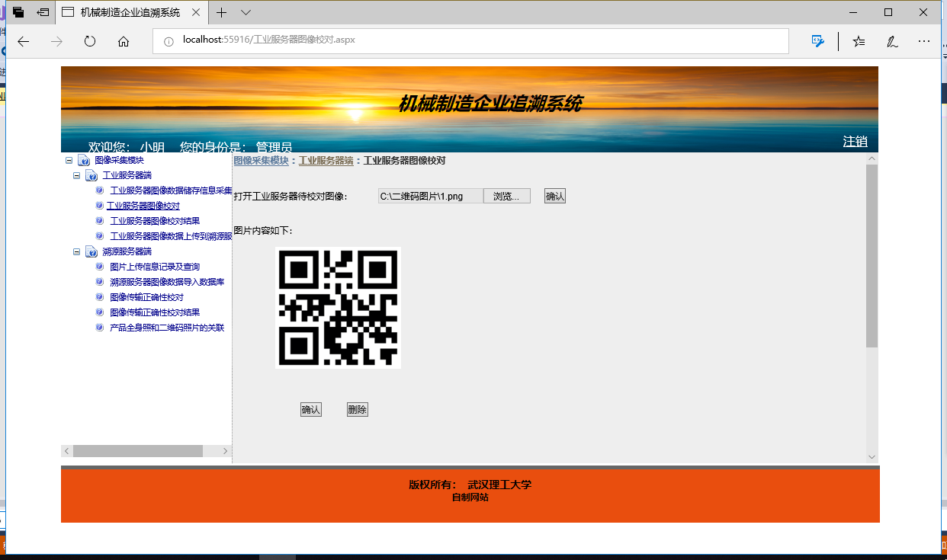Open 溯源服务器端 tree entry

click(127, 251)
